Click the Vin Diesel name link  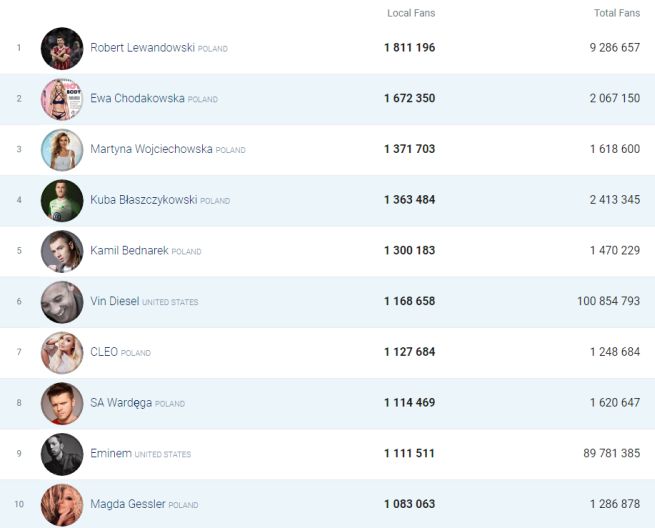pyautogui.click(x=114, y=302)
